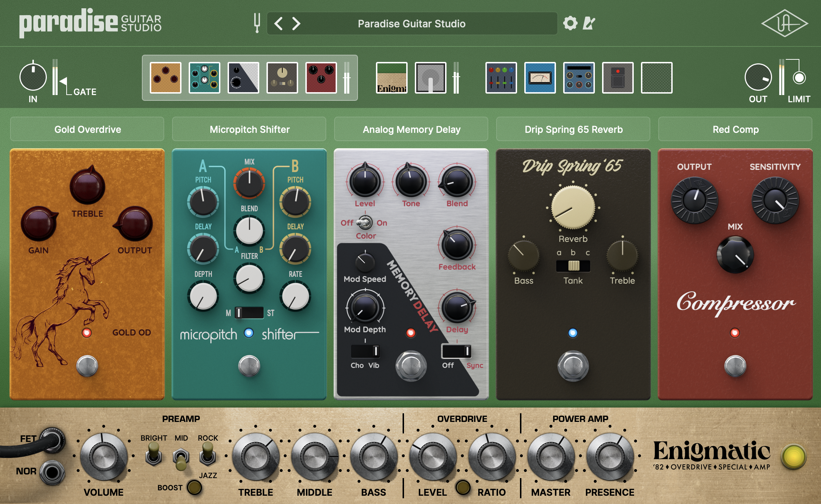Click the Red Comp title header

pyautogui.click(x=735, y=129)
